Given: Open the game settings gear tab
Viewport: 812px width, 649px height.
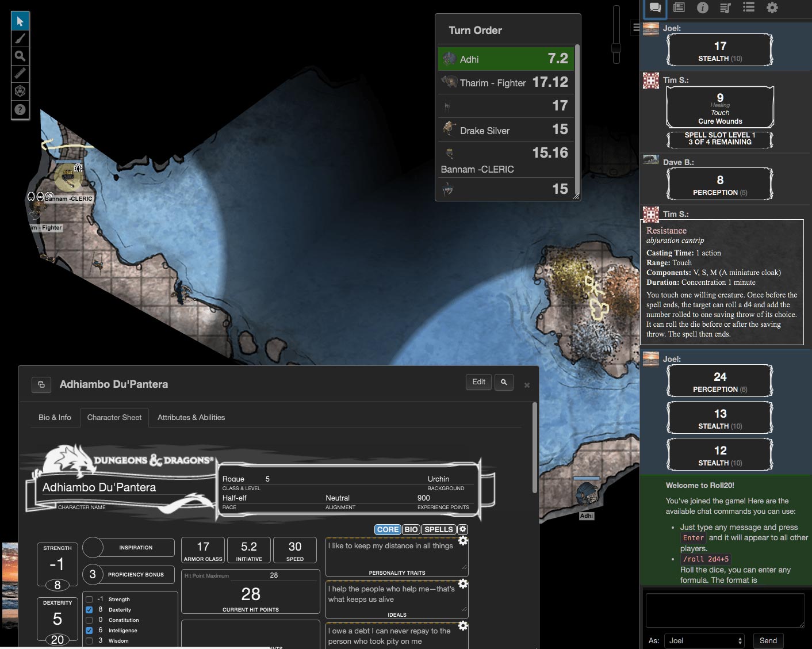Looking at the screenshot, I should [771, 9].
